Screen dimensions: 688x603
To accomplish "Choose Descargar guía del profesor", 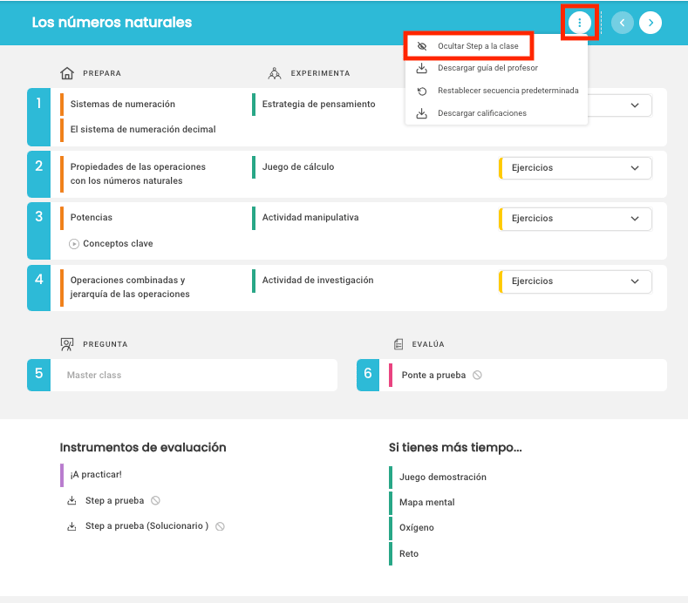I will tap(487, 68).
